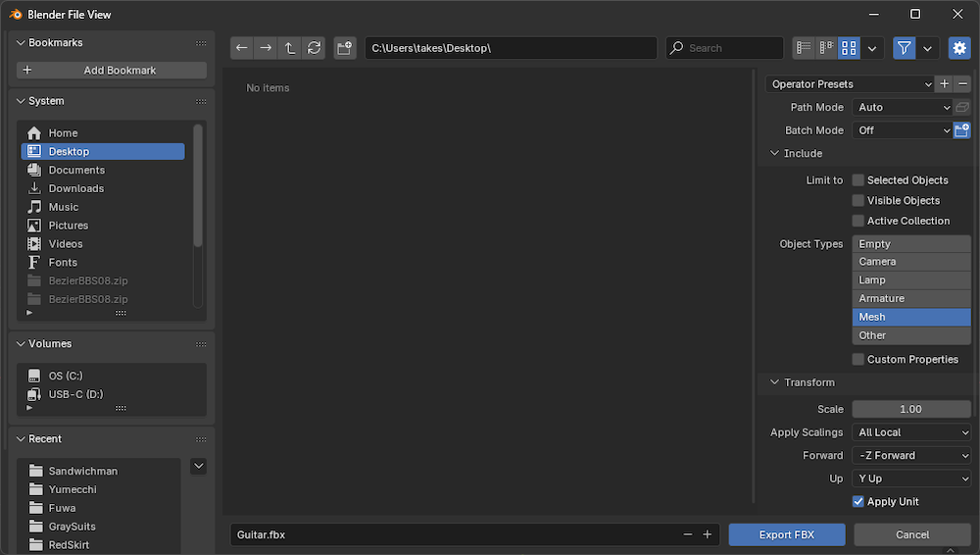Toggle the options gear panel
980x555 pixels.
[x=959, y=48]
